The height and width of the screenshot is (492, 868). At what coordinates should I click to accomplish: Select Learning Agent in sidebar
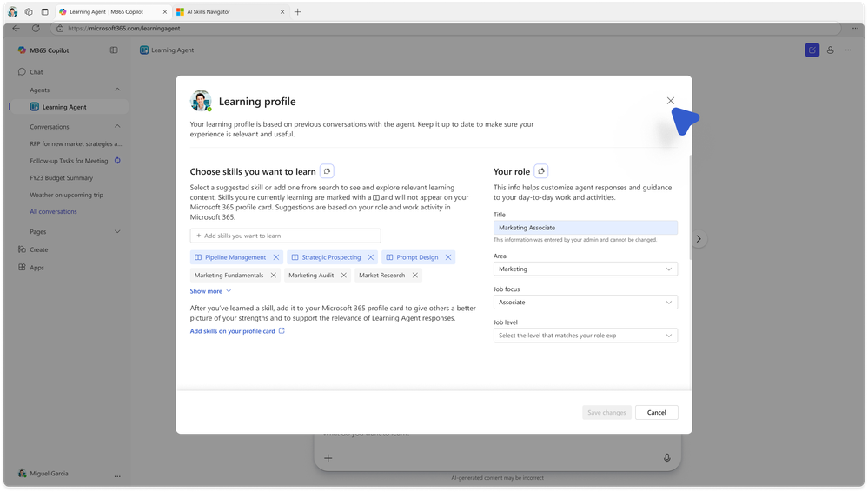pyautogui.click(x=69, y=107)
